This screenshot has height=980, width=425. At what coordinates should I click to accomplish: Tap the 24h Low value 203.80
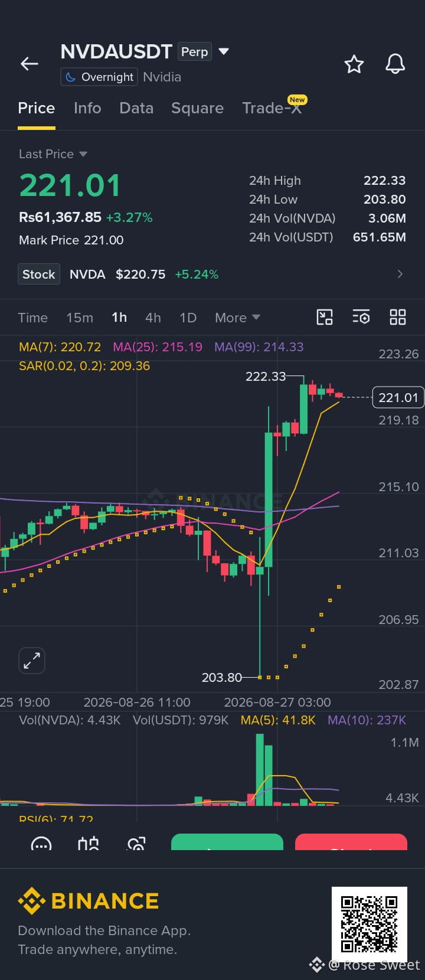pos(384,200)
